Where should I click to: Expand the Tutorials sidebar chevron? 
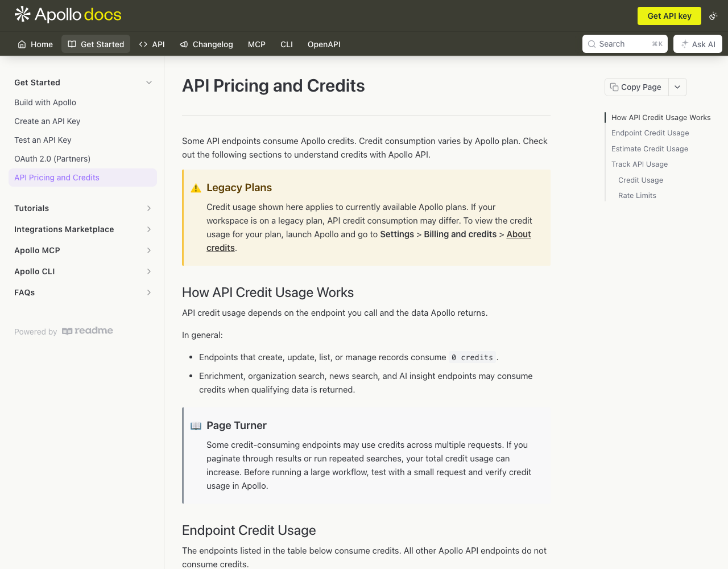tap(149, 208)
